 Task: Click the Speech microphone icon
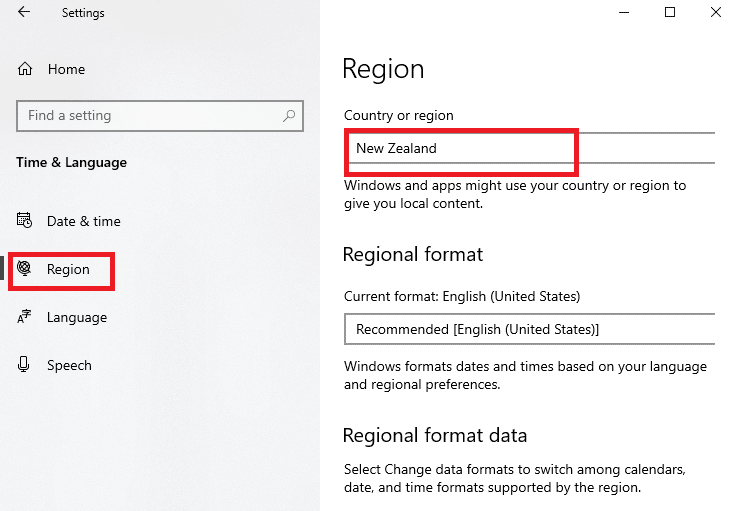(24, 365)
